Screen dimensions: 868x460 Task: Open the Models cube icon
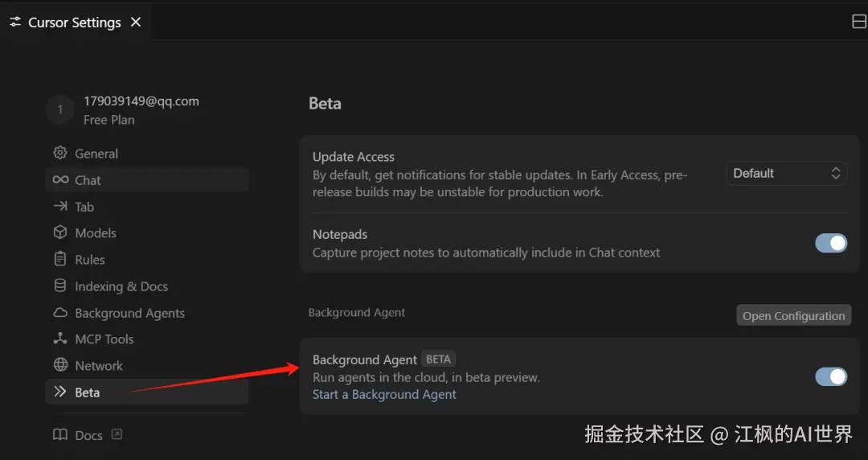pos(60,233)
